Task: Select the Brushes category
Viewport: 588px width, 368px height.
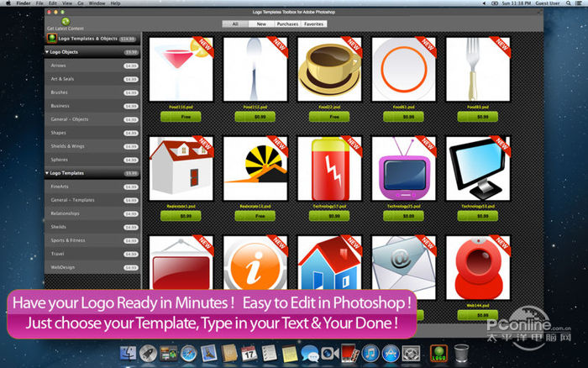Action: 92,92
